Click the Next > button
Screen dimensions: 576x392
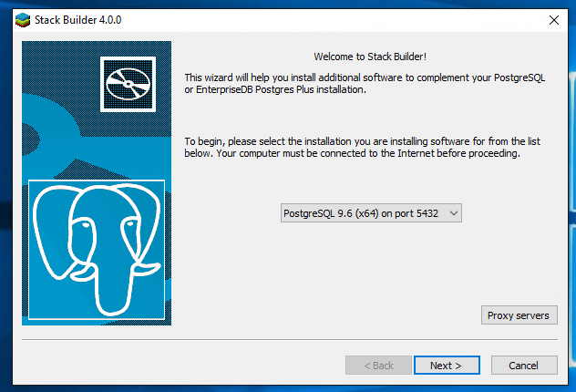(447, 366)
